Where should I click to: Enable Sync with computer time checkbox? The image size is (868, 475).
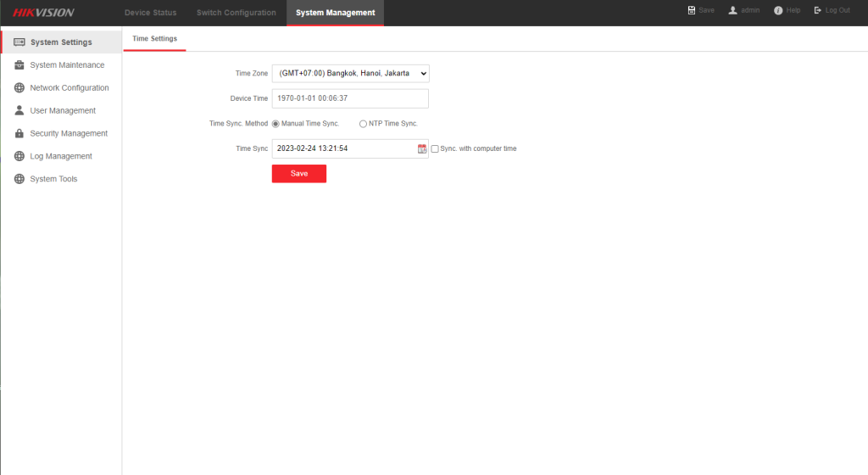click(x=435, y=148)
